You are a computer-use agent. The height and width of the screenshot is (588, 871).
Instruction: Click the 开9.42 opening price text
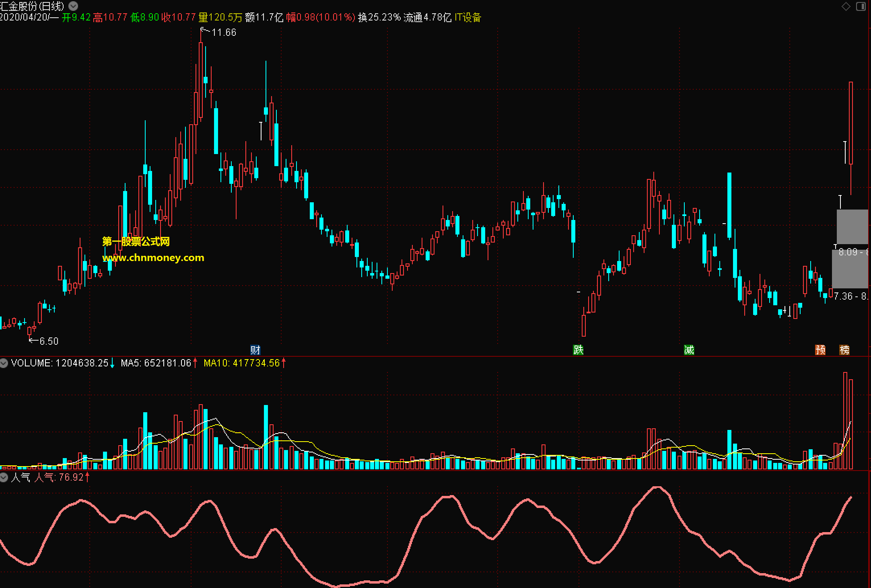tap(76, 17)
